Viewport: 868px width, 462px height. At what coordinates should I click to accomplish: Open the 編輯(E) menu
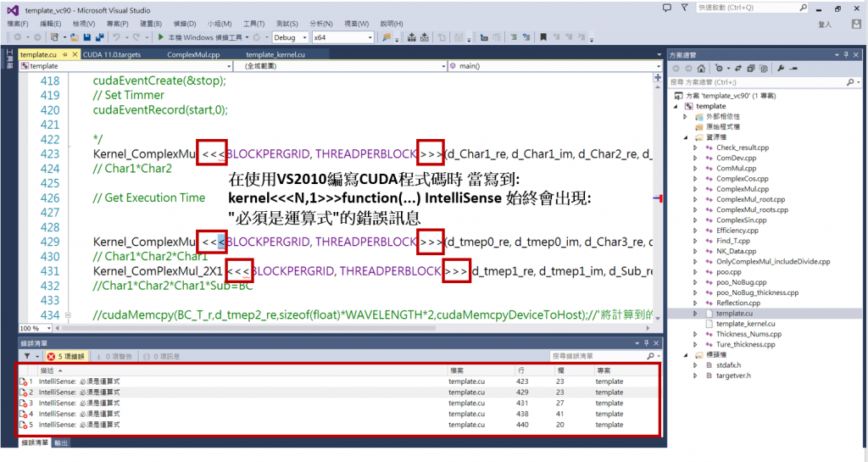pos(50,24)
